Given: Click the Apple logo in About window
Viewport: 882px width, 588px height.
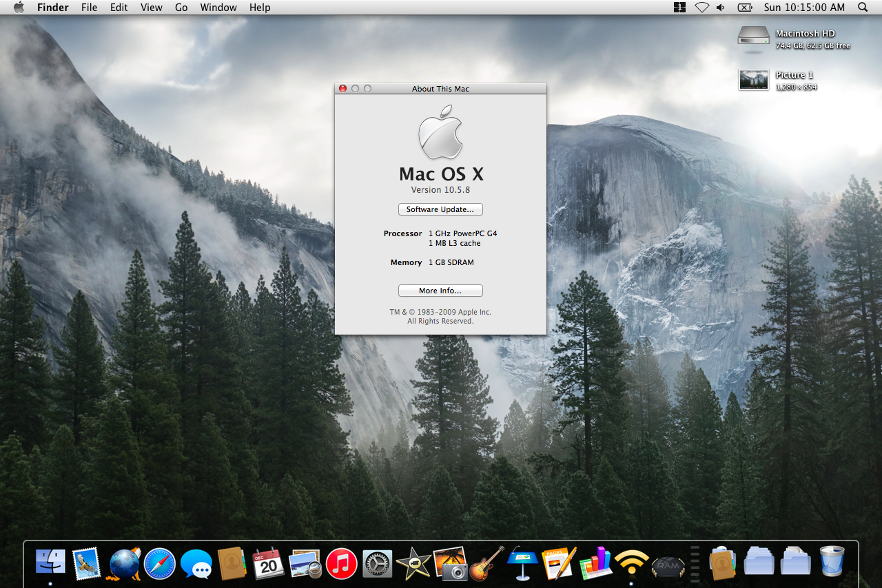Looking at the screenshot, I should (x=440, y=132).
